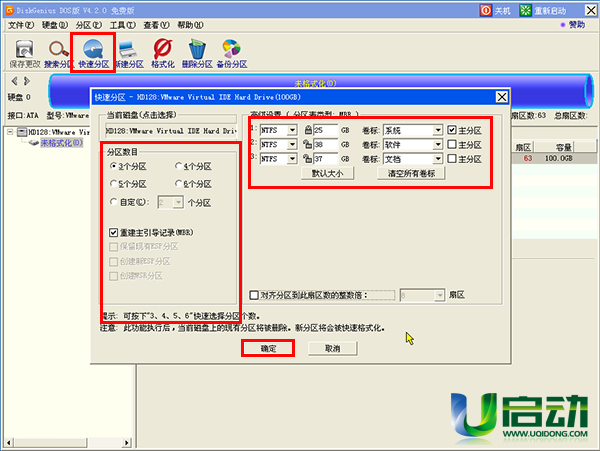Click the third partition size field (37)
This screenshot has height=451, width=600.
326,158
